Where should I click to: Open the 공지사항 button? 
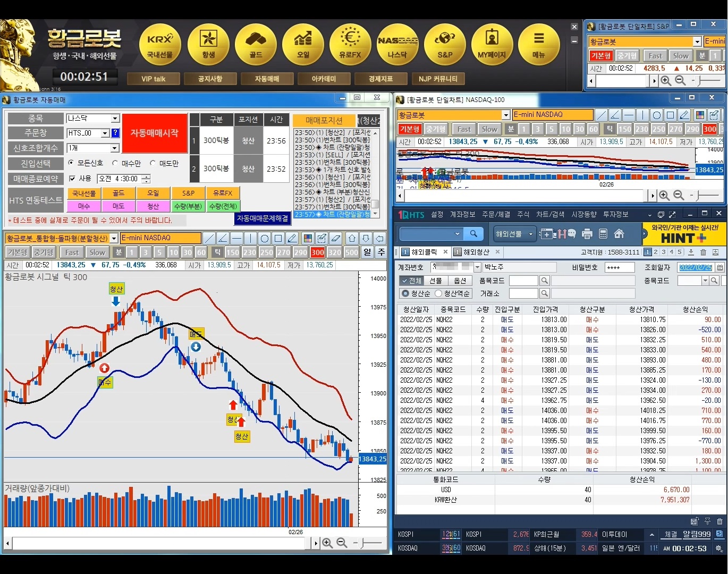pos(210,79)
